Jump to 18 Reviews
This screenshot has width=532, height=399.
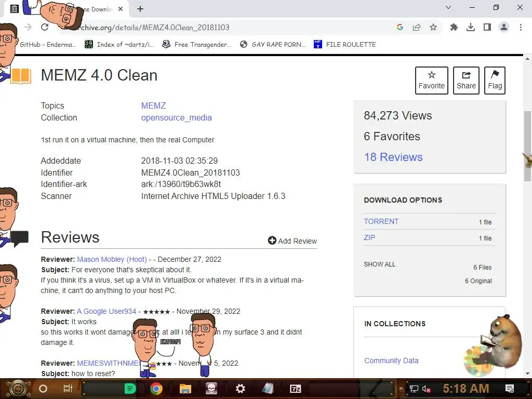(393, 157)
